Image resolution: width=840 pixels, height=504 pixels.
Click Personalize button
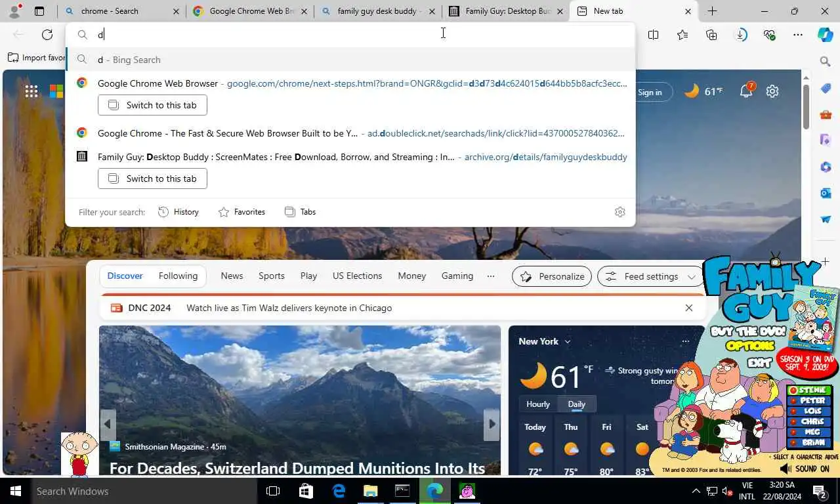(552, 276)
